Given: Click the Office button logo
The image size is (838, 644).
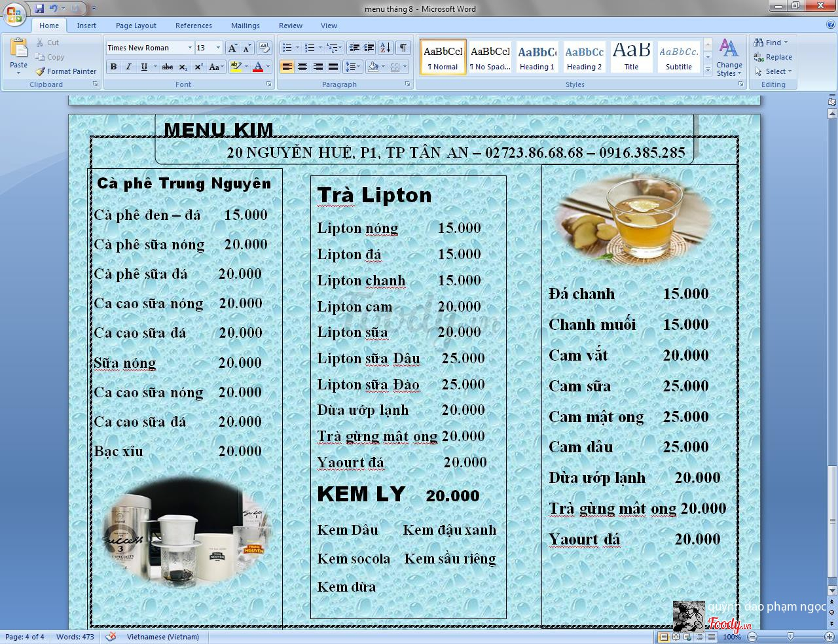Looking at the screenshot, I should point(14,13).
